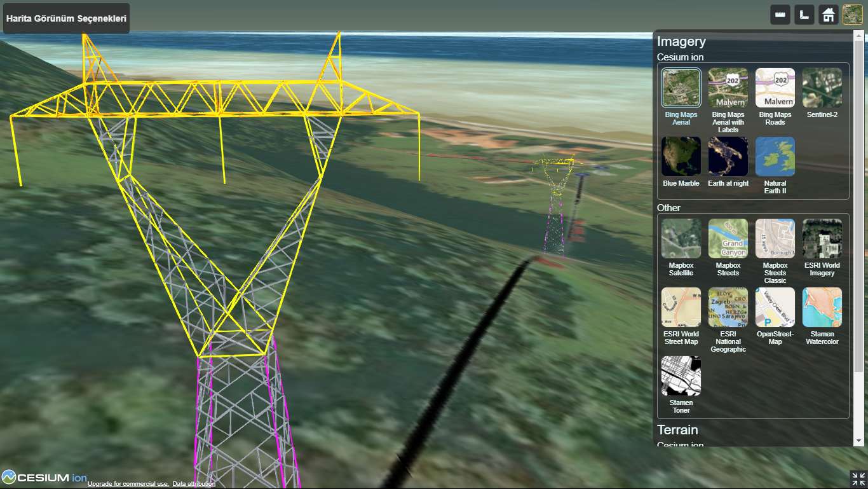Screen dimensions: 868x489
Task: Pick Blue Marble imagery
Action: click(681, 162)
